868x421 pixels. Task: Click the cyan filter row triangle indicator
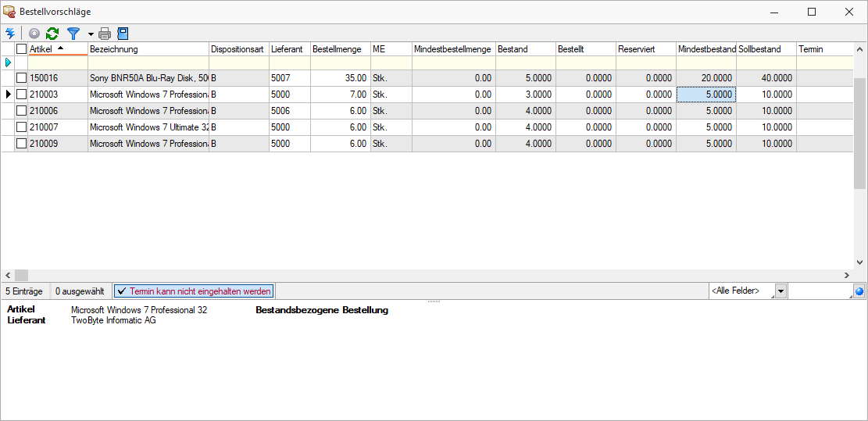(8, 63)
